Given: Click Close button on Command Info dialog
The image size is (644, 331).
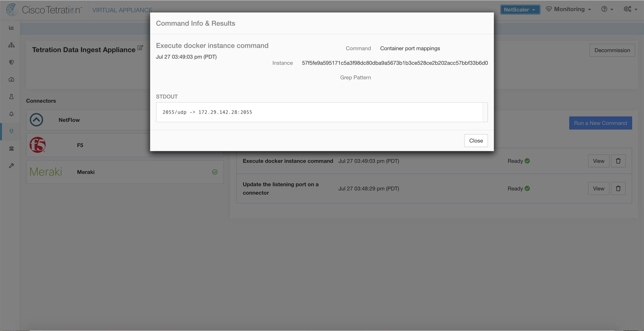Looking at the screenshot, I should point(476,140).
